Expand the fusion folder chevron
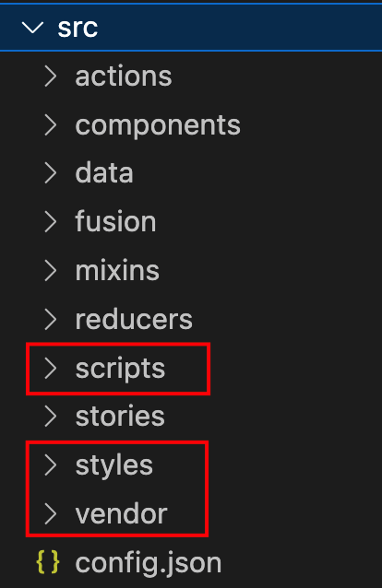This screenshot has width=382, height=588. tap(51, 221)
